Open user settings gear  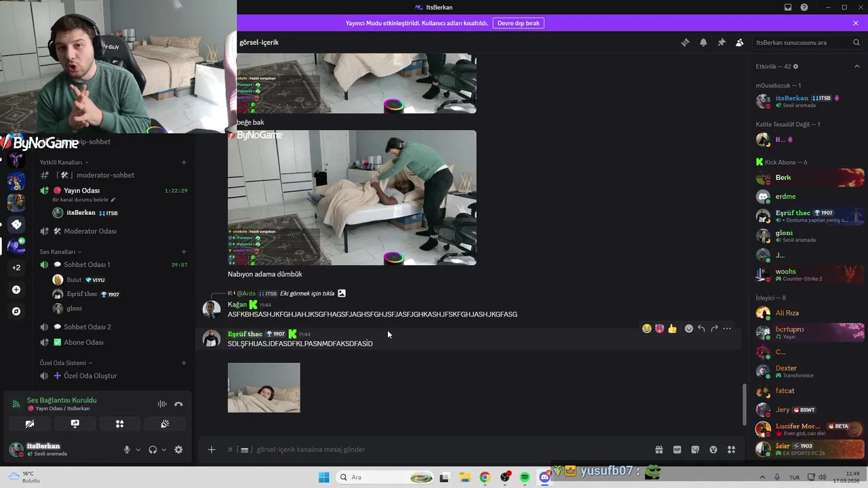coord(178,449)
